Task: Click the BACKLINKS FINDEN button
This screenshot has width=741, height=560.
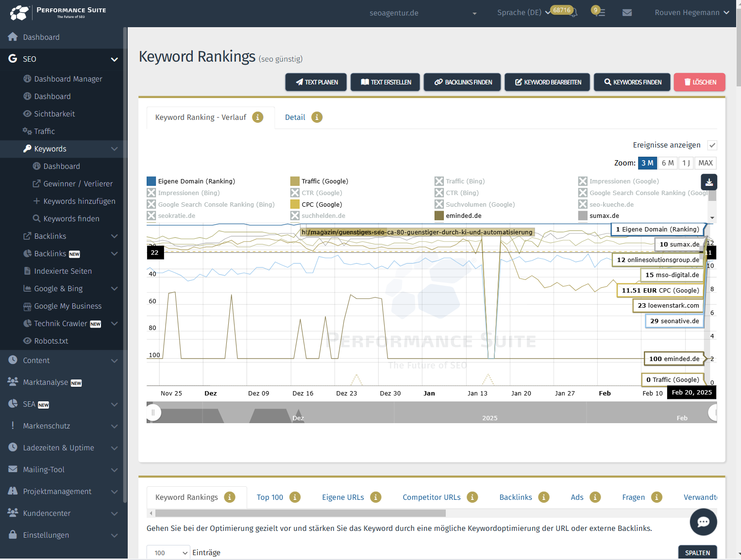Action: click(x=463, y=82)
